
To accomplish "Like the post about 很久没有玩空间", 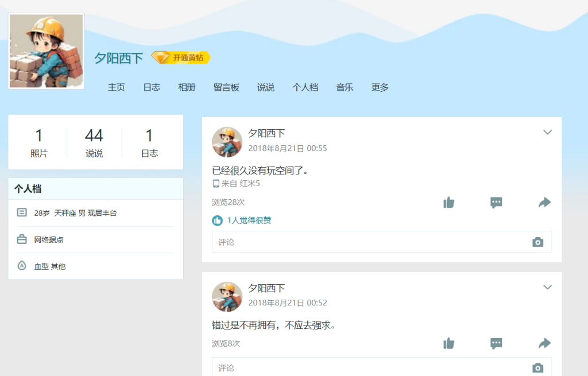I will coord(449,202).
